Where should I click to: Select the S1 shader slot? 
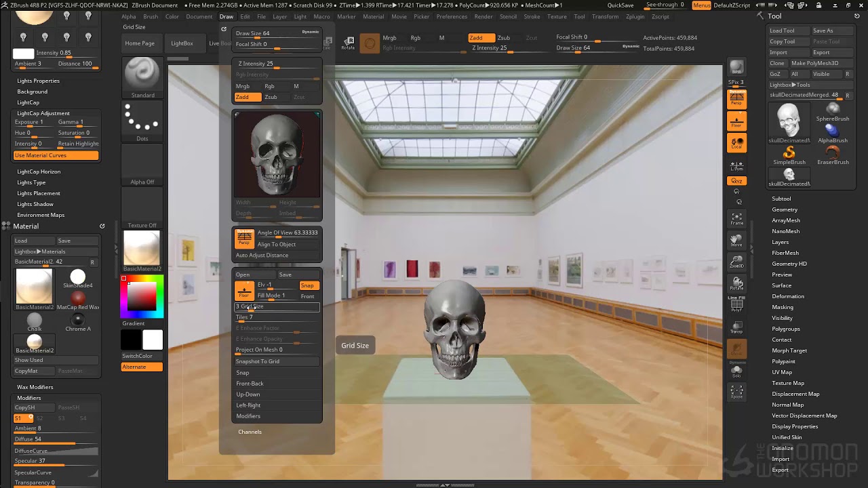click(23, 418)
